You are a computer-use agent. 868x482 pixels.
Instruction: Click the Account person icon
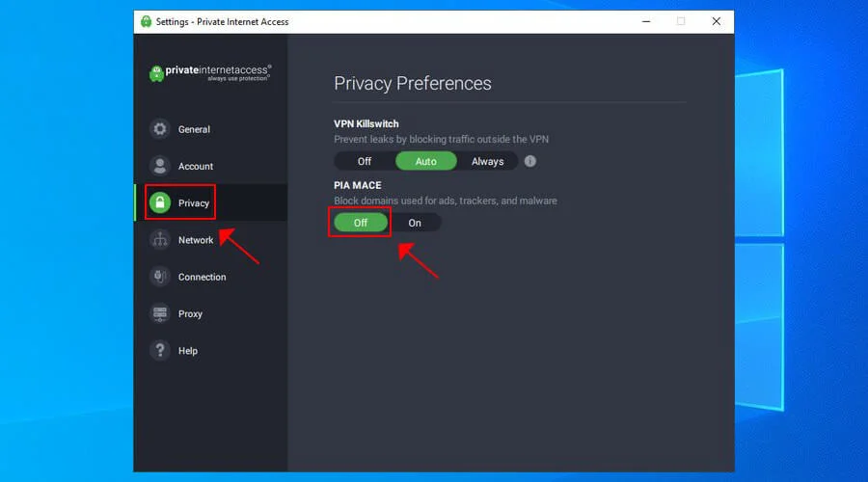coord(160,166)
